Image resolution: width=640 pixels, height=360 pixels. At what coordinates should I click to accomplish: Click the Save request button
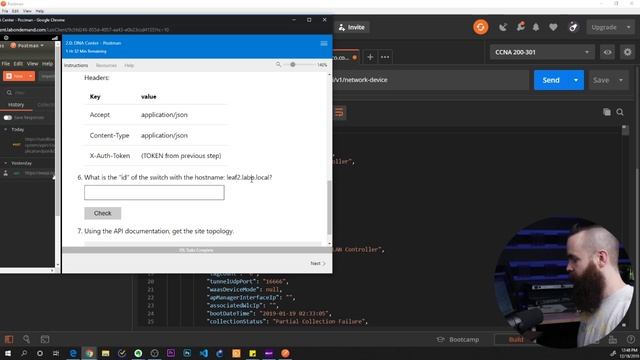pyautogui.click(x=601, y=80)
